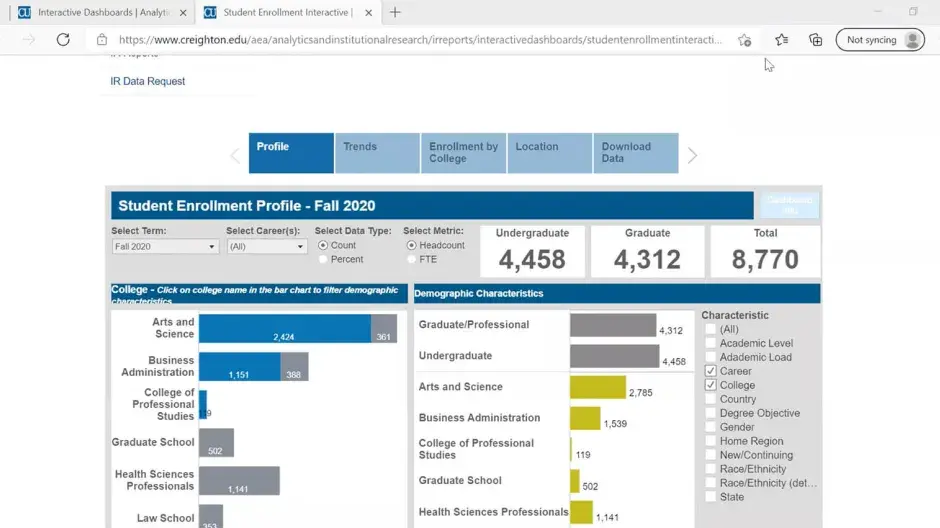Enable the Gender characteristic checkbox

(x=711, y=427)
